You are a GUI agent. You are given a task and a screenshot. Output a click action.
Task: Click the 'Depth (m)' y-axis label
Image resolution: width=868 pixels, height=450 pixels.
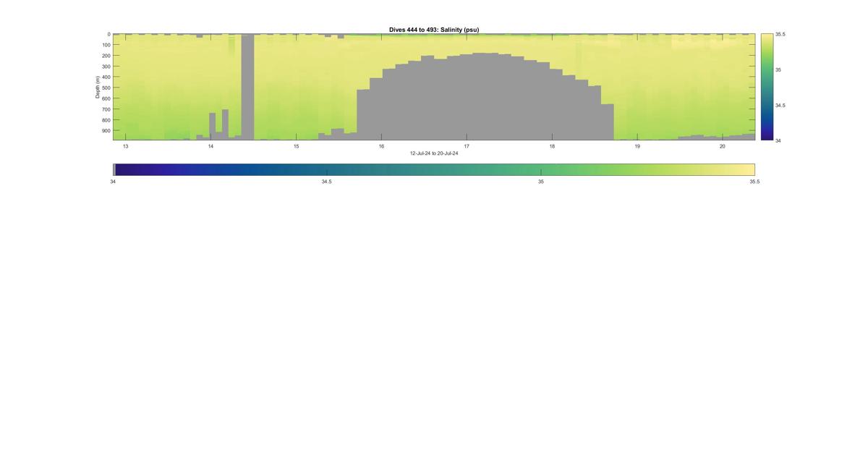(97, 87)
